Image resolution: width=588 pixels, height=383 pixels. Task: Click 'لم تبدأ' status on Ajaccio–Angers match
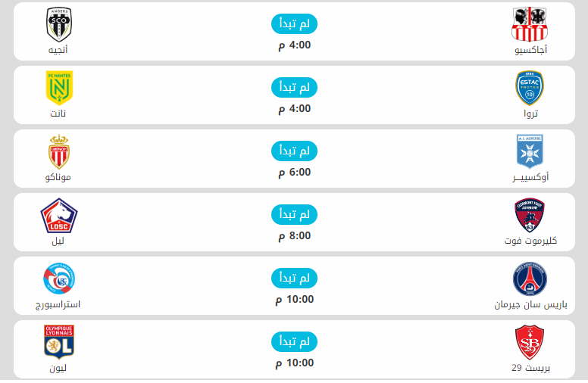[294, 24]
